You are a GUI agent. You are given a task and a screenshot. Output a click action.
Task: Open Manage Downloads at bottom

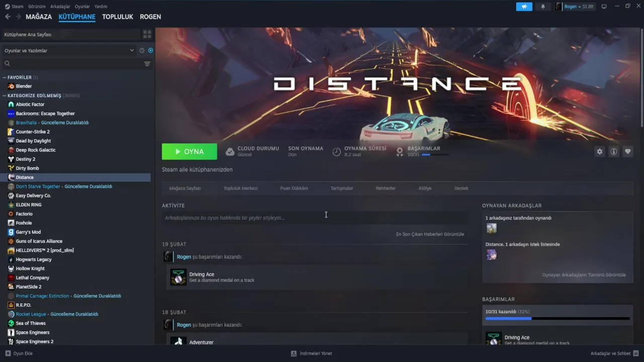point(311,353)
